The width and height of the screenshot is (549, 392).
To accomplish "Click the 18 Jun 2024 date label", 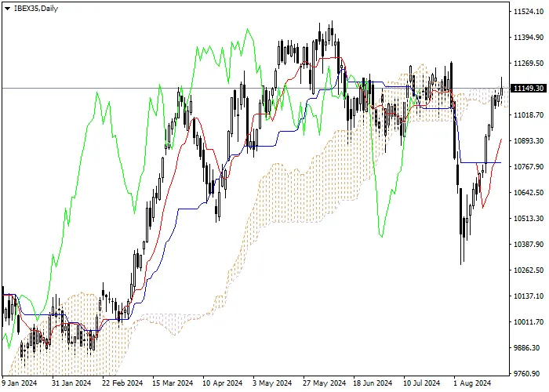I will (373, 383).
